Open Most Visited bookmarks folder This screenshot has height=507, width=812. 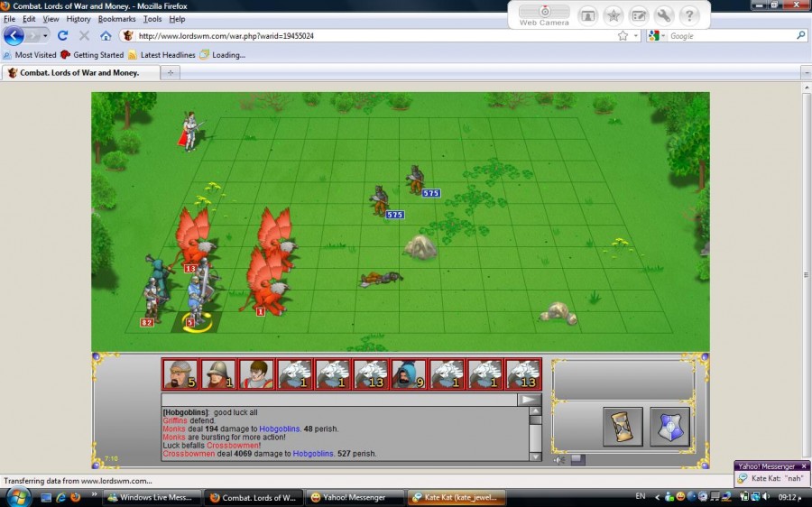(30, 55)
